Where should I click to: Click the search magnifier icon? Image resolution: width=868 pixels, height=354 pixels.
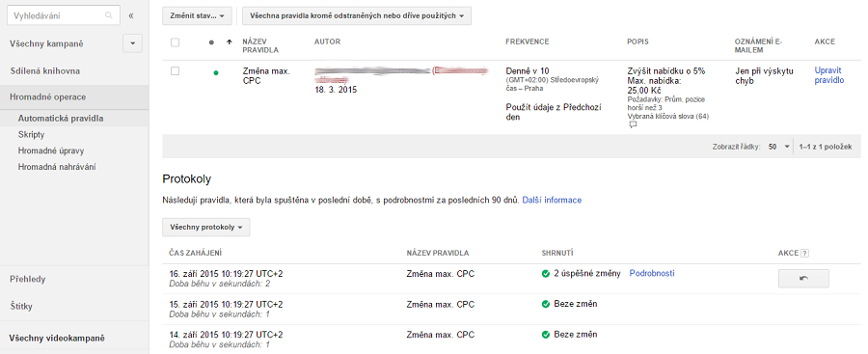tap(109, 16)
